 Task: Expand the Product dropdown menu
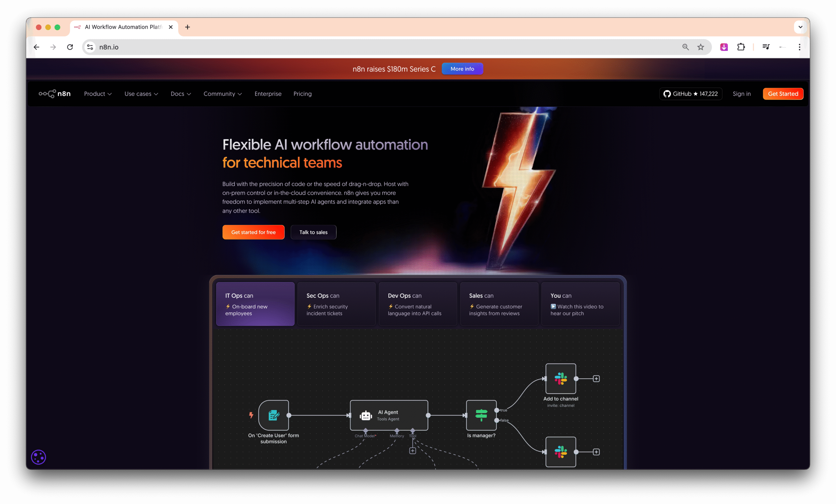point(98,94)
